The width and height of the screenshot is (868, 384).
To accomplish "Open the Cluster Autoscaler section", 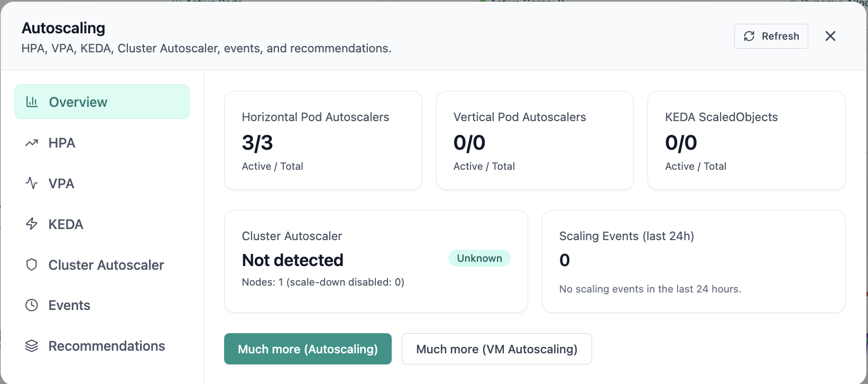I will [x=102, y=265].
